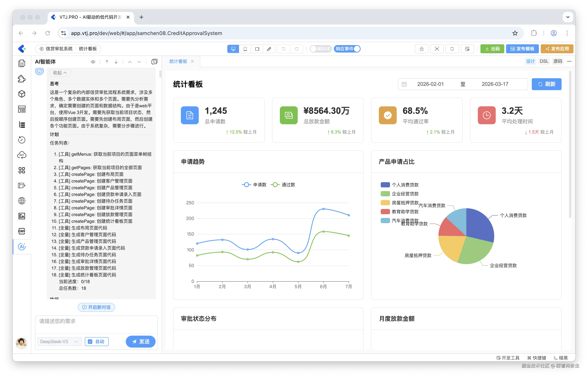Turn off the 响应事件 switch
This screenshot has height=377, width=588.
tap(347, 49)
